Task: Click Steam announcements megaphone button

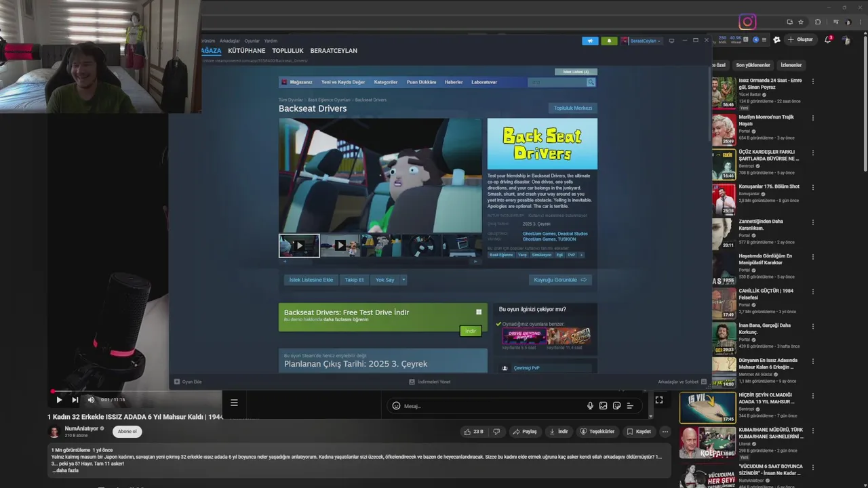Action: (x=590, y=41)
